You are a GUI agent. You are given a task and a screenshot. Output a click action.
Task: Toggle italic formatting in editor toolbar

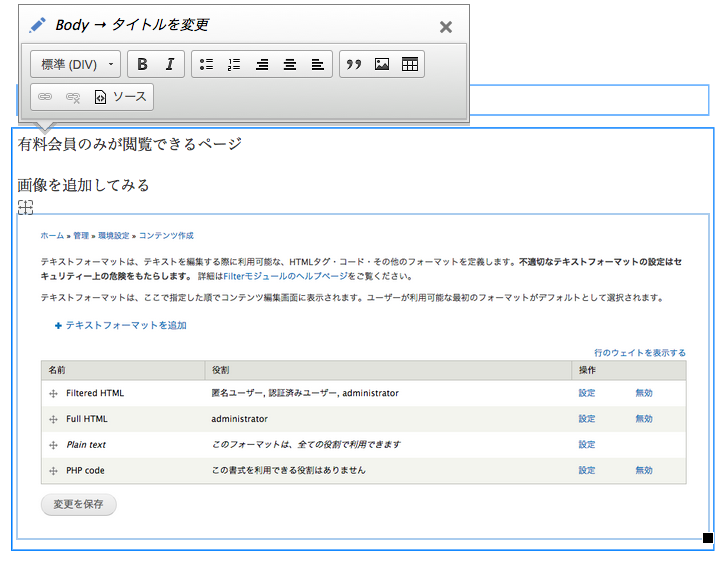click(x=170, y=64)
